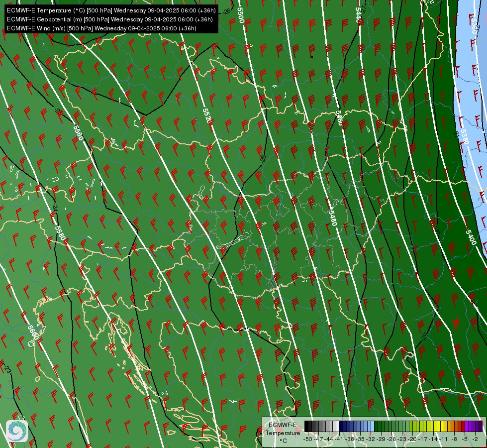Click the 5520 geopotential contour label

207,115
